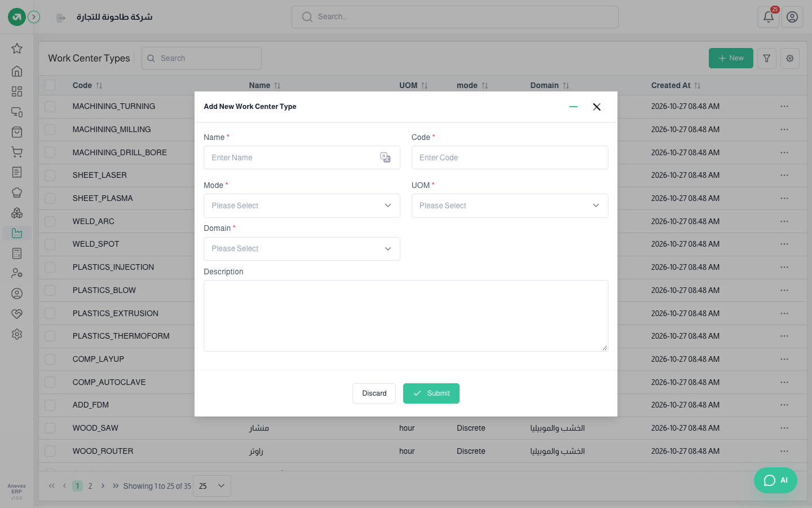This screenshot has height=508, width=812.
Task: Click the Enter Name input field
Action: click(302, 157)
